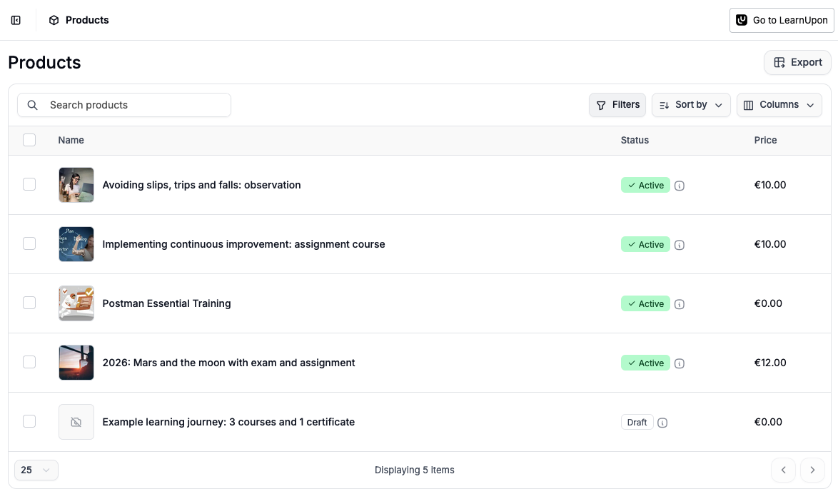Open info icon for Implementing continuous improvement status
Screen dimensions: 838x504
680,245
